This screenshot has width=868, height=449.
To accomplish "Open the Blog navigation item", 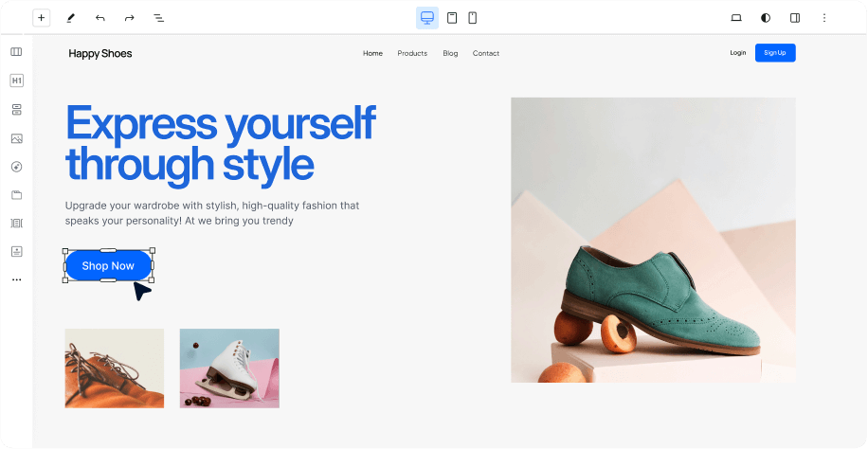I will coord(450,53).
